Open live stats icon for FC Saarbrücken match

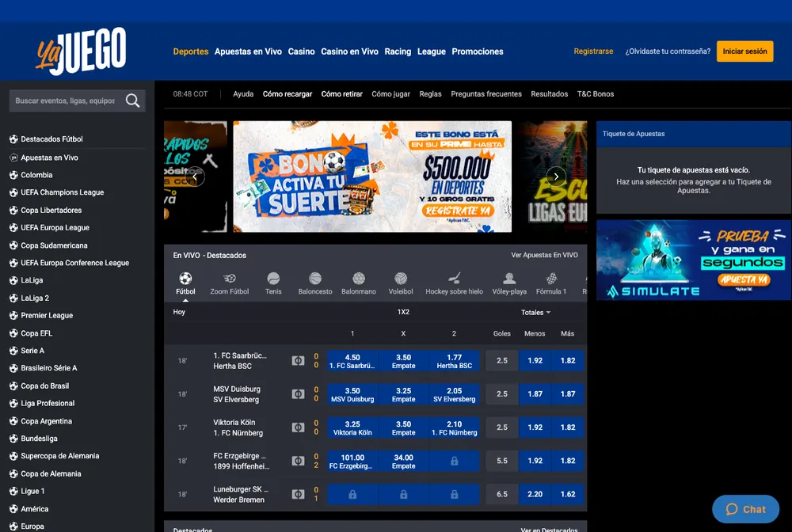[x=298, y=361]
